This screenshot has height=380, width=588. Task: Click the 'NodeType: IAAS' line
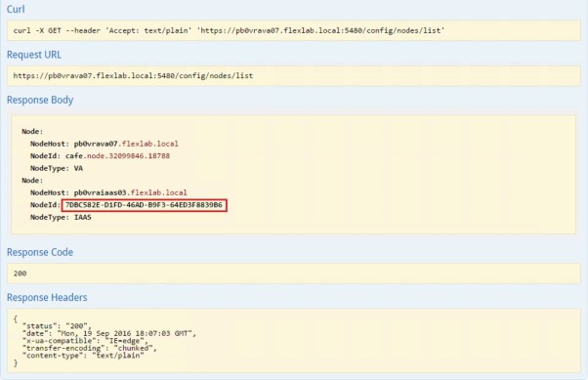61,217
